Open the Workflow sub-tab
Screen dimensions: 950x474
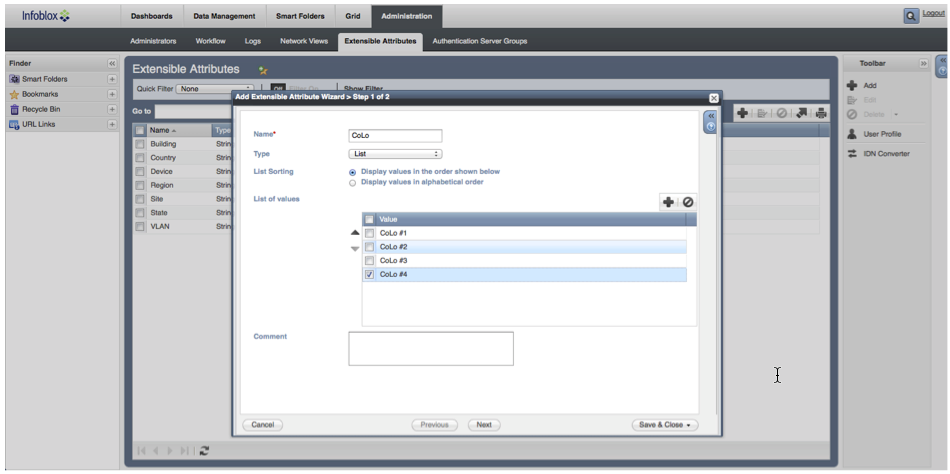click(x=210, y=41)
